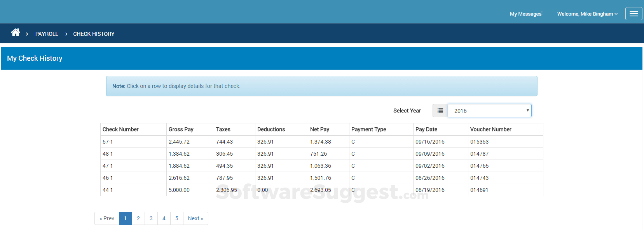Expand the Select Year dropdown showing 2016
Viewport: 644px width, 230px height.
(x=489, y=111)
